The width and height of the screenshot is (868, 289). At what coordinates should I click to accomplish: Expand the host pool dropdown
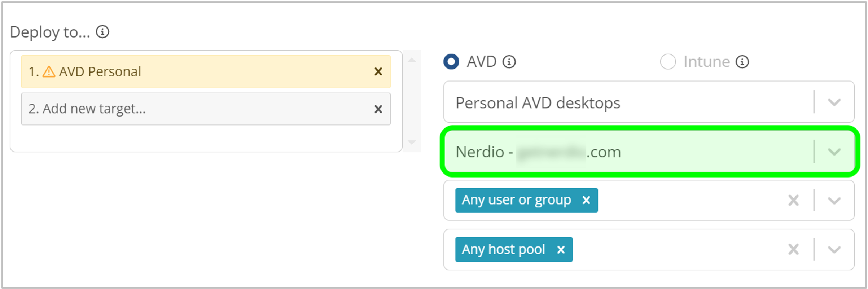pos(834,250)
